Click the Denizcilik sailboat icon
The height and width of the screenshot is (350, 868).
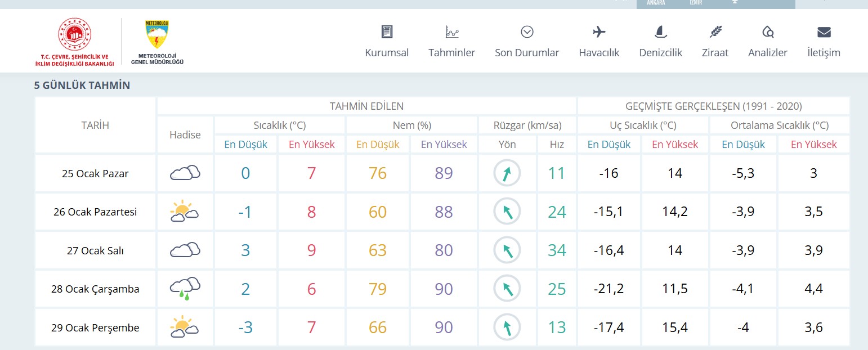click(660, 32)
